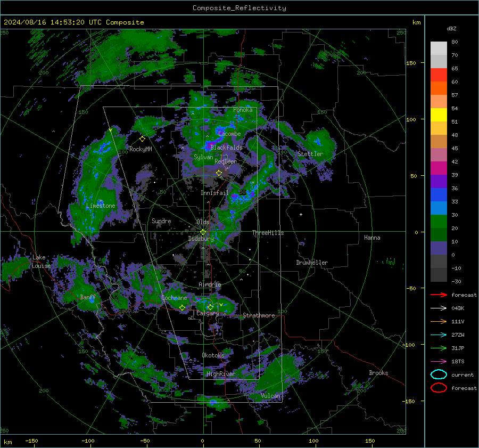Select yellow diamond marker beside RockyMH
The width and height of the screenshot is (479, 448).
[x=142, y=139]
